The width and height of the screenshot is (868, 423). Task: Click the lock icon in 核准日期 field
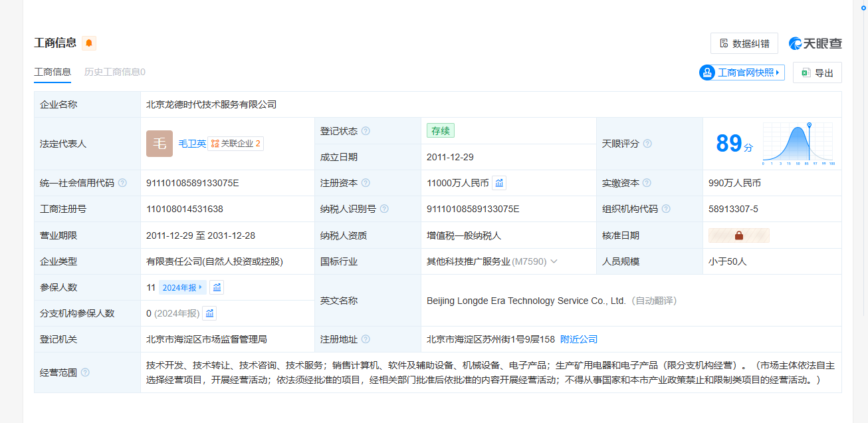click(738, 235)
